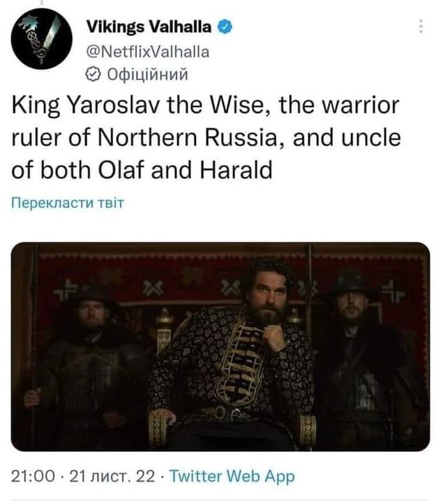441x504 pixels.
Task: Click the Vikings Valhalla display name
Action: tap(149, 28)
